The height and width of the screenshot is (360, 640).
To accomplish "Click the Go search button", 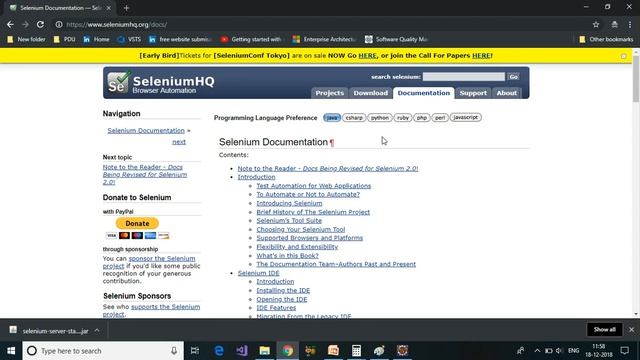I will (513, 77).
